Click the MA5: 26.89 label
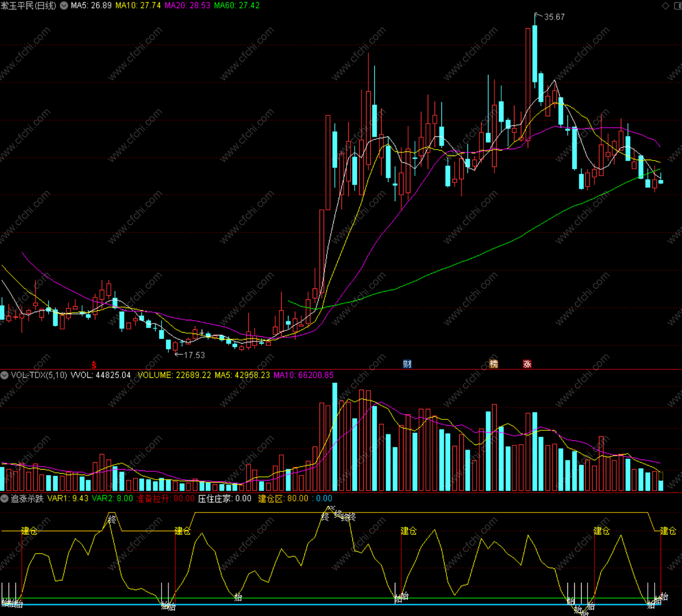682x616 pixels. [x=91, y=5]
